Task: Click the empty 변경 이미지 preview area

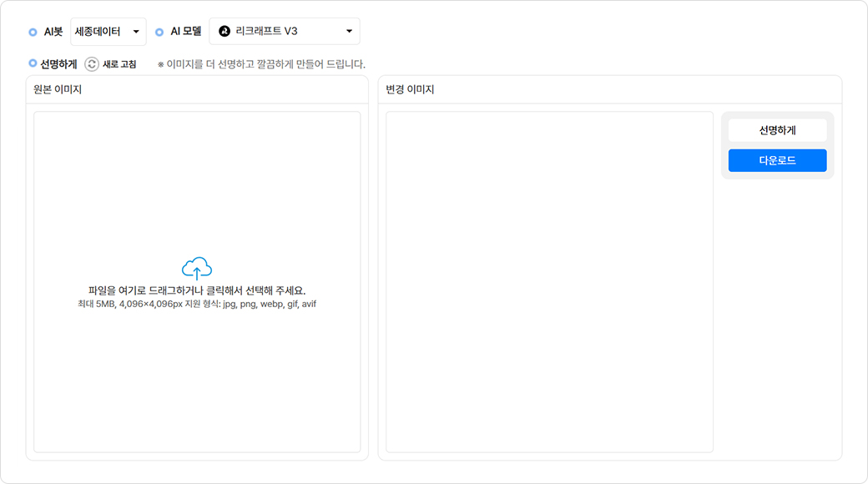Action: (x=549, y=282)
